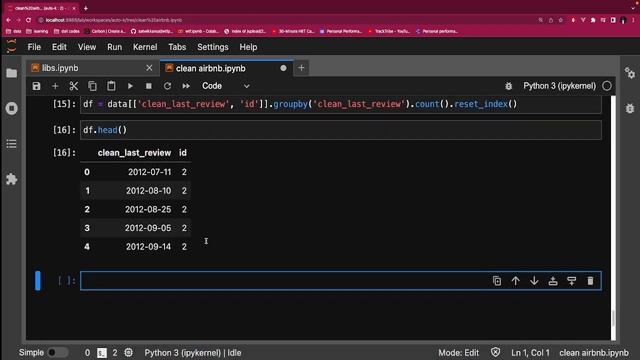Open the Help menu

(x=248, y=47)
